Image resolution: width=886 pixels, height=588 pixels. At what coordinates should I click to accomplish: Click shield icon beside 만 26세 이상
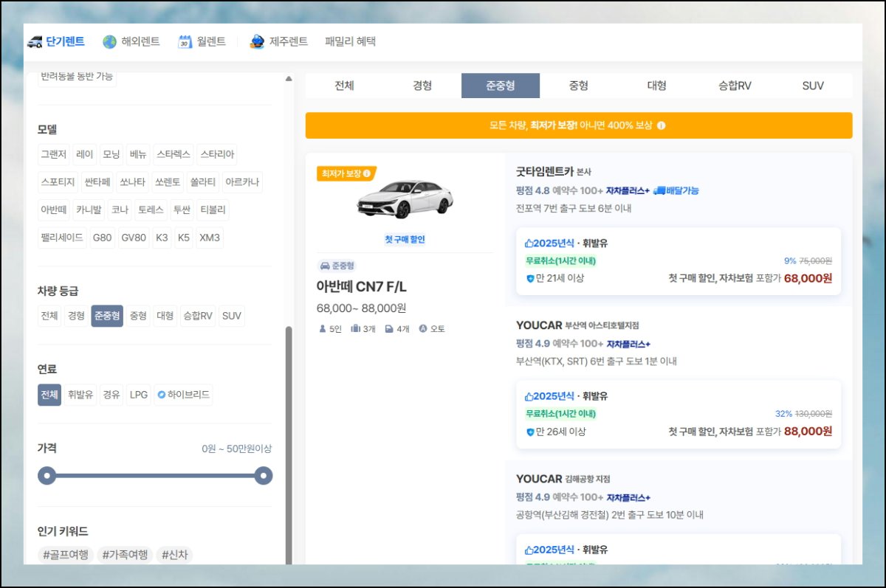tap(529, 432)
